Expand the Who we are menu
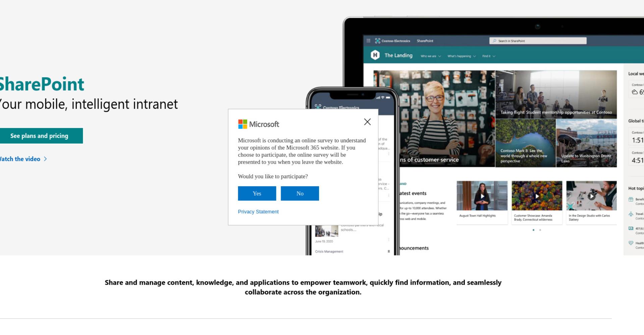This screenshot has width=644, height=335. click(431, 56)
